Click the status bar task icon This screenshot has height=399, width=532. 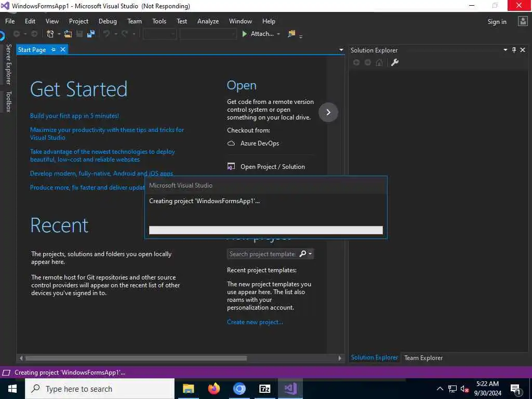coord(6,373)
